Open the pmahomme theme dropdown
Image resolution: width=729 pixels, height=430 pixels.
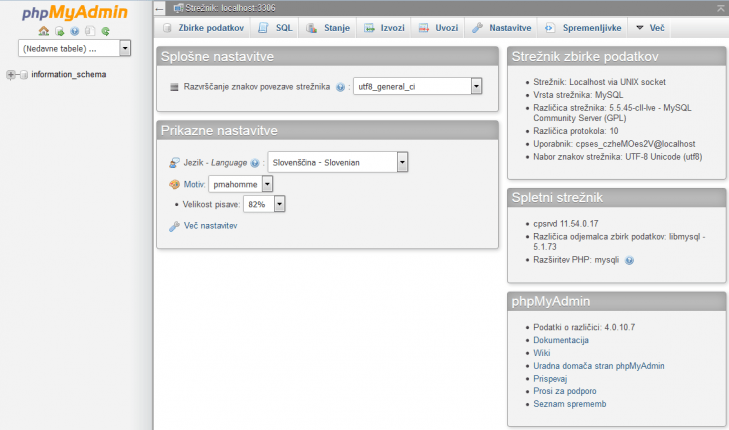coord(240,184)
